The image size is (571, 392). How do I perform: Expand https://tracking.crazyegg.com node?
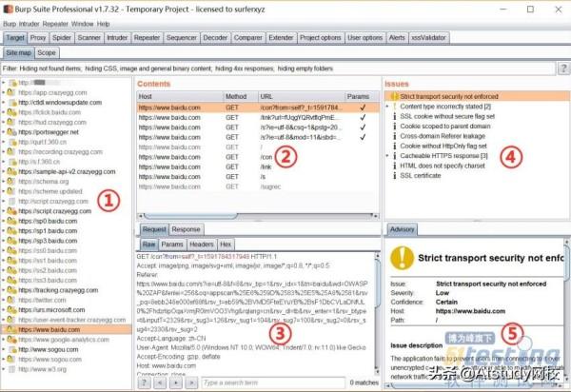[3, 290]
